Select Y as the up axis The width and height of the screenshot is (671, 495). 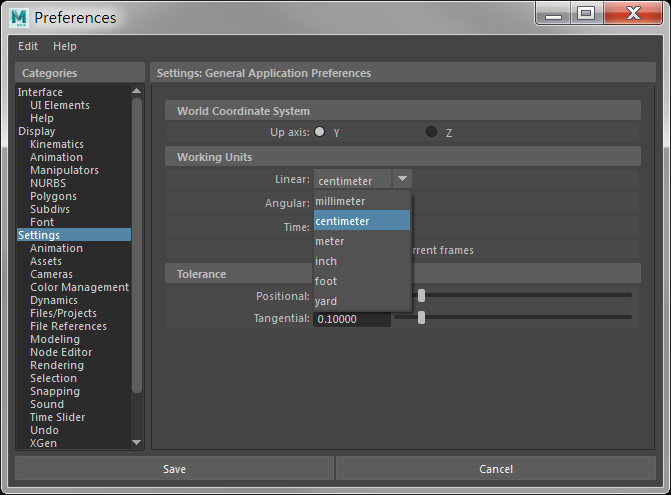click(320, 132)
